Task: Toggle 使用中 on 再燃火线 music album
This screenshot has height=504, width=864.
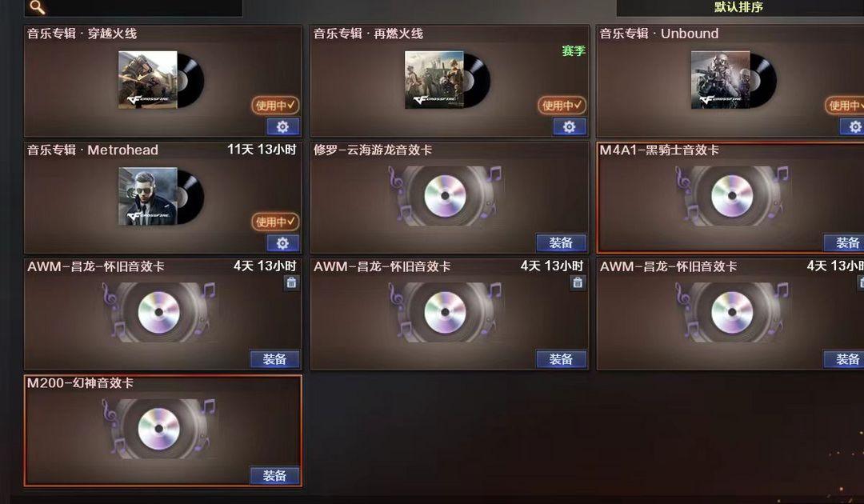Action: coord(562,106)
